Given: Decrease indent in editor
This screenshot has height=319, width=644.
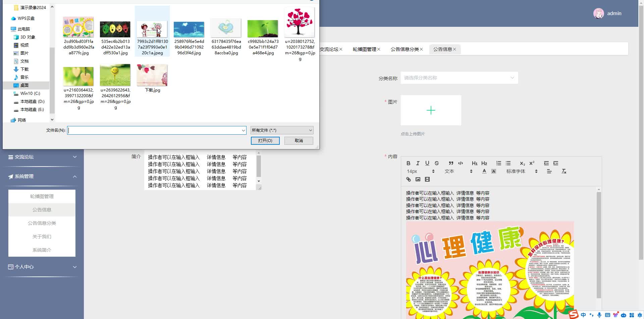Looking at the screenshot, I should coord(546,163).
